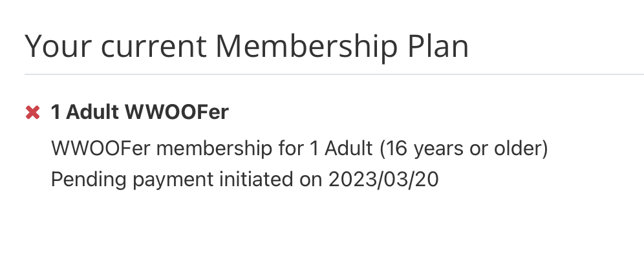644x256 pixels.
Task: Click the word "current" in the heading
Action: click(153, 47)
